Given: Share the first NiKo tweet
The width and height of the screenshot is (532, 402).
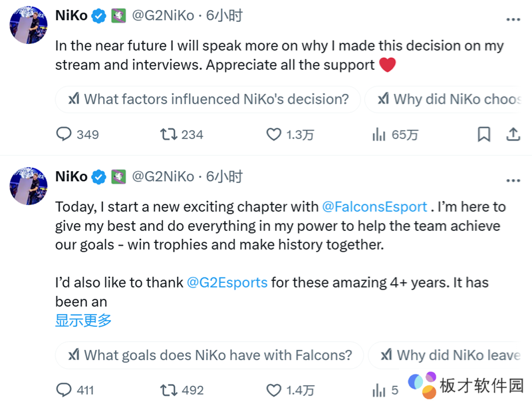Looking at the screenshot, I should click(513, 134).
